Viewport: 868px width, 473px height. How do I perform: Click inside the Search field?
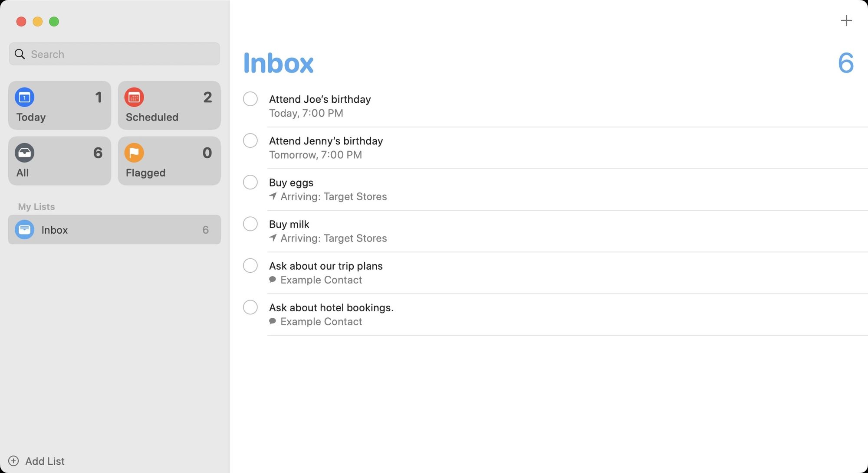(x=114, y=54)
